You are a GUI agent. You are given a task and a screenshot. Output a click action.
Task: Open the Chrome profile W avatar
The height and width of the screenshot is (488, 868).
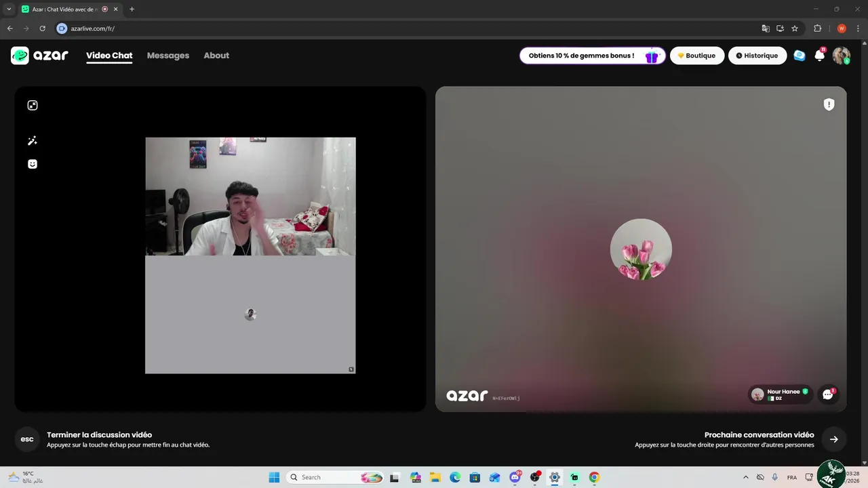click(842, 28)
